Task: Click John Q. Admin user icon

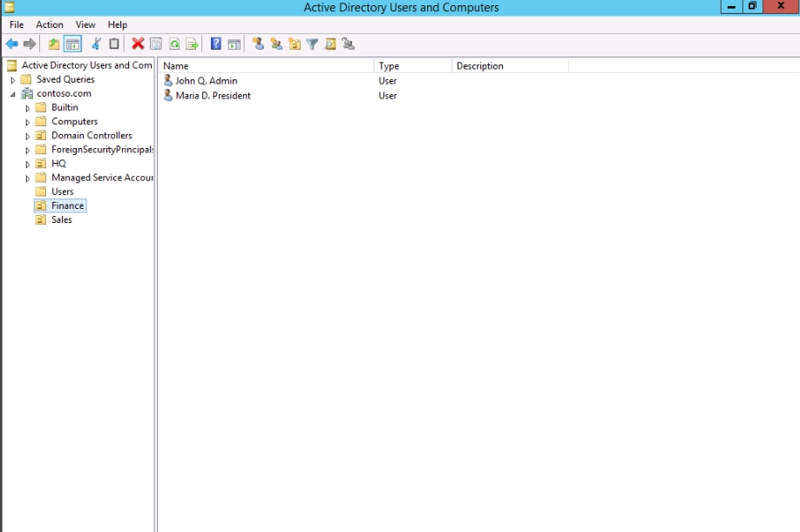Action: [168, 80]
